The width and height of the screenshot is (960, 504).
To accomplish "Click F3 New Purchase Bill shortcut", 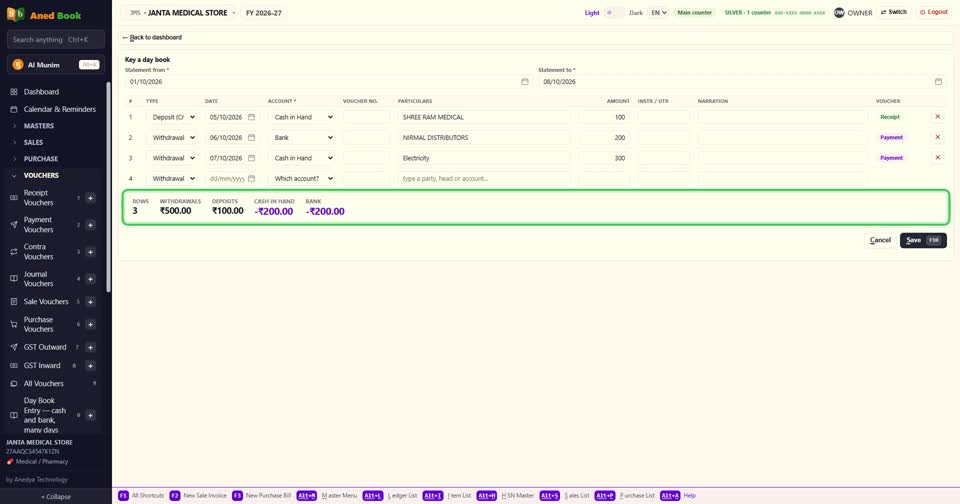I will (261, 495).
